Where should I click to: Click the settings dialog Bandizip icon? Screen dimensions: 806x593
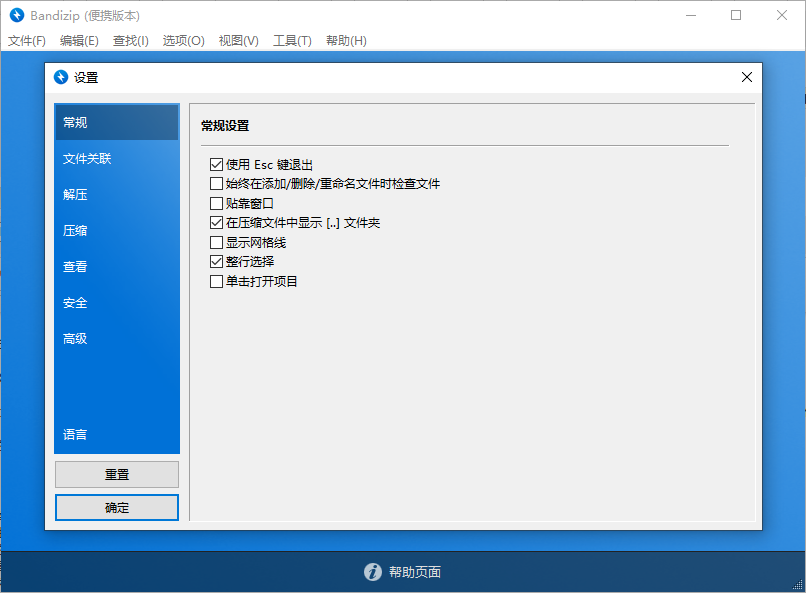pos(61,77)
